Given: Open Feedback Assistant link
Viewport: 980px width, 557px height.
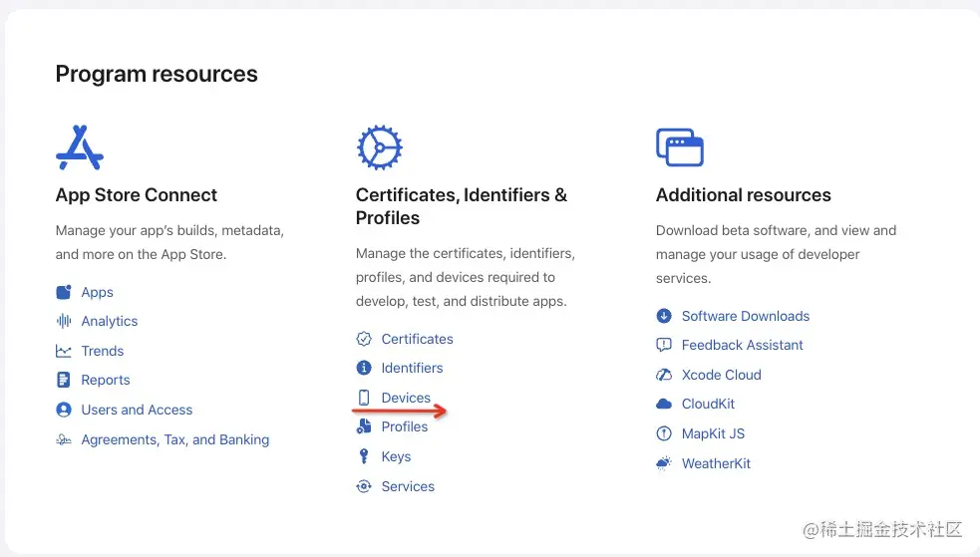Looking at the screenshot, I should (x=743, y=345).
